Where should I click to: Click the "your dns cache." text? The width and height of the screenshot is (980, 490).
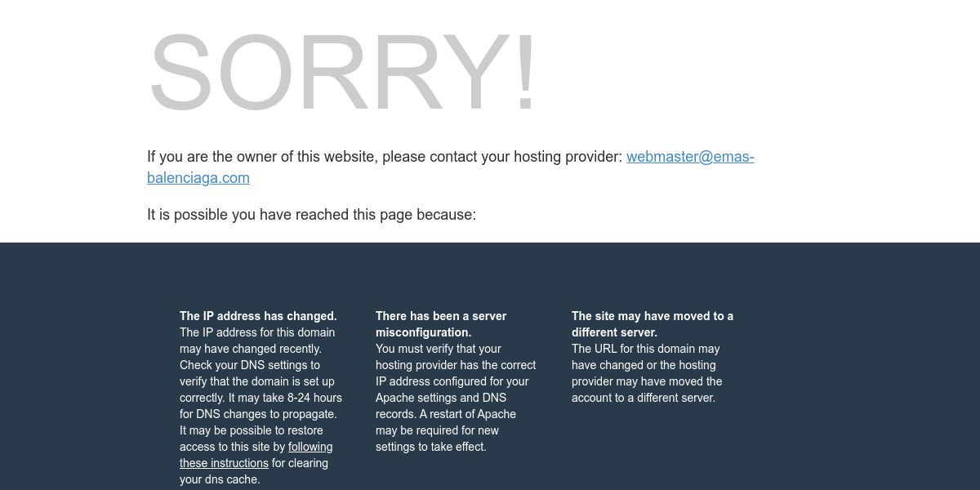click(220, 479)
